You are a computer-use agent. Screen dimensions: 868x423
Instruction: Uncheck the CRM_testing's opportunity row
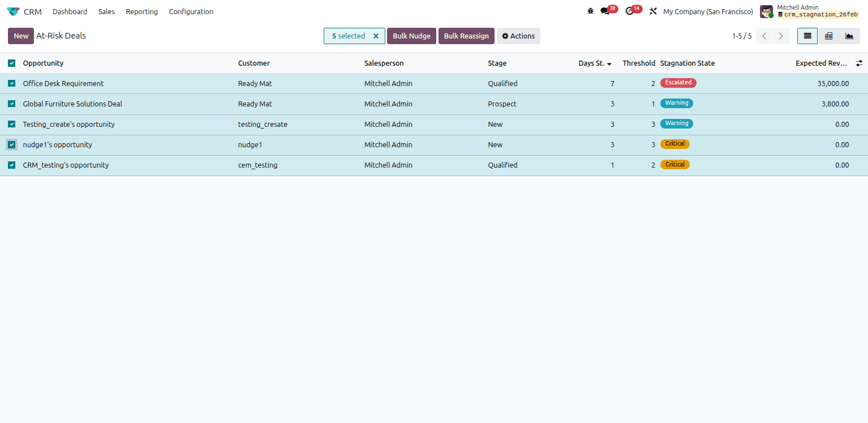click(x=11, y=165)
